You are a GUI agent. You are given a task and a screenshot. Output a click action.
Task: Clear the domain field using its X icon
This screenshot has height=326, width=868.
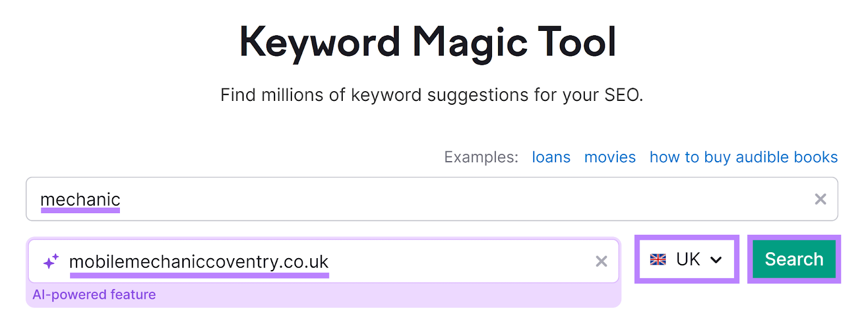tap(601, 261)
